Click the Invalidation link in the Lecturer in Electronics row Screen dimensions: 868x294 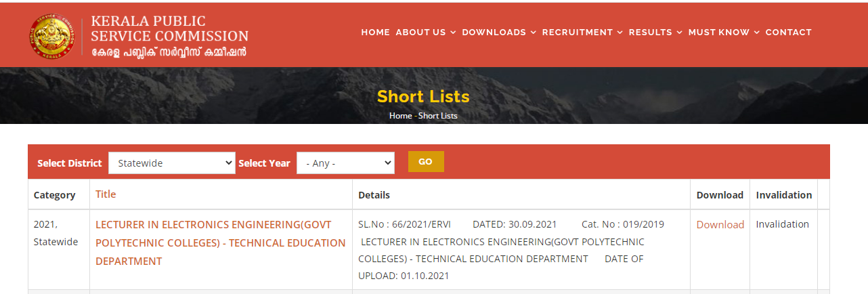pyautogui.click(x=783, y=224)
